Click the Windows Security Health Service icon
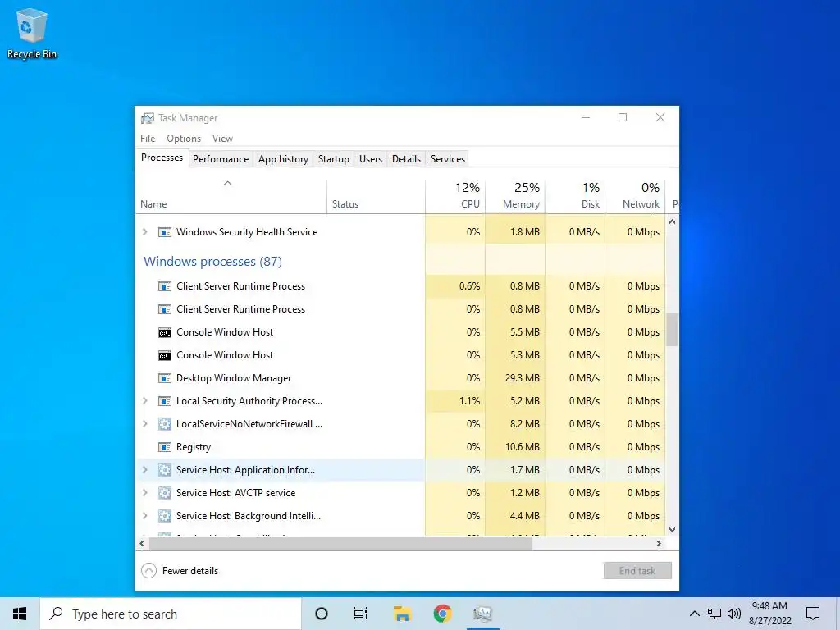This screenshot has width=840, height=630. coord(164,232)
